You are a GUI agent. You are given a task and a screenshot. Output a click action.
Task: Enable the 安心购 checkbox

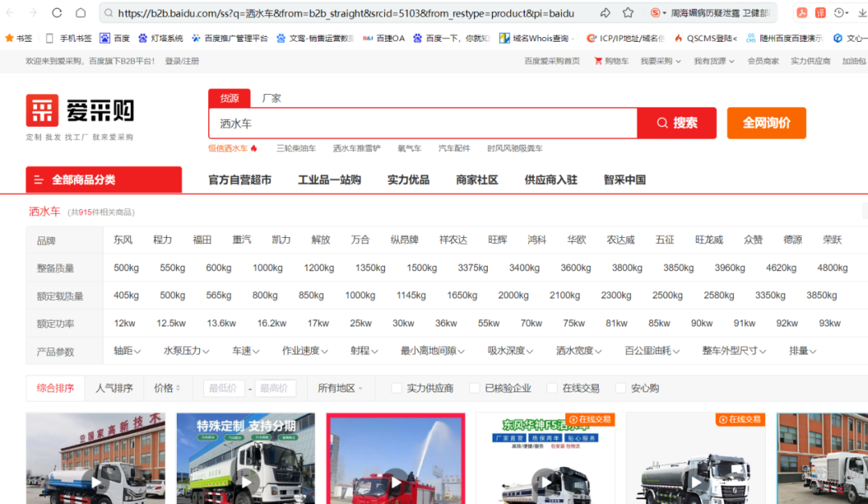click(620, 387)
